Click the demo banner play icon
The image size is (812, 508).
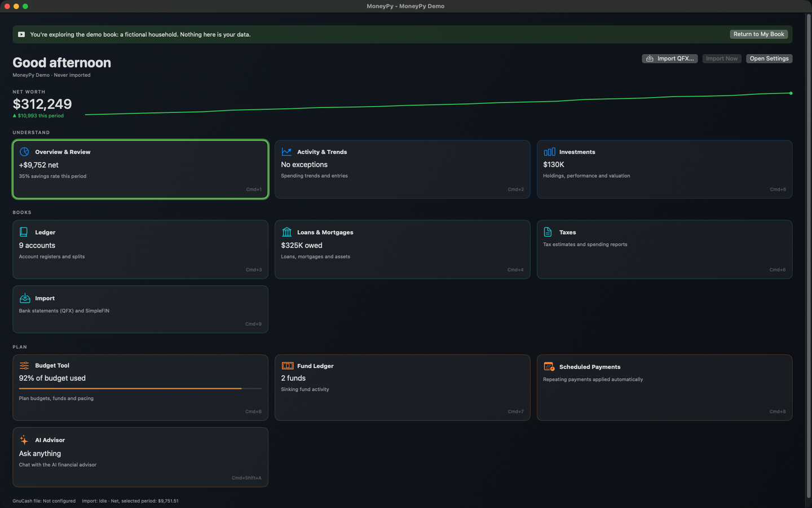point(21,34)
